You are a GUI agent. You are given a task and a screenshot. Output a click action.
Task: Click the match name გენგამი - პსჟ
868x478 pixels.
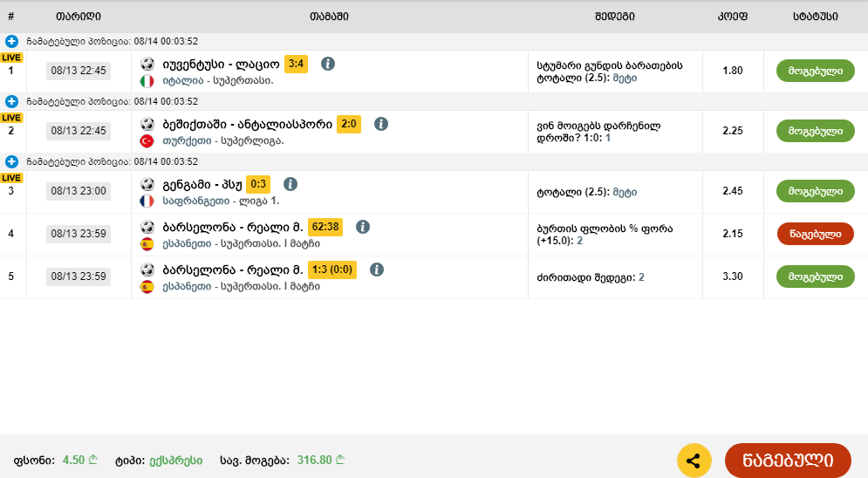pos(202,185)
